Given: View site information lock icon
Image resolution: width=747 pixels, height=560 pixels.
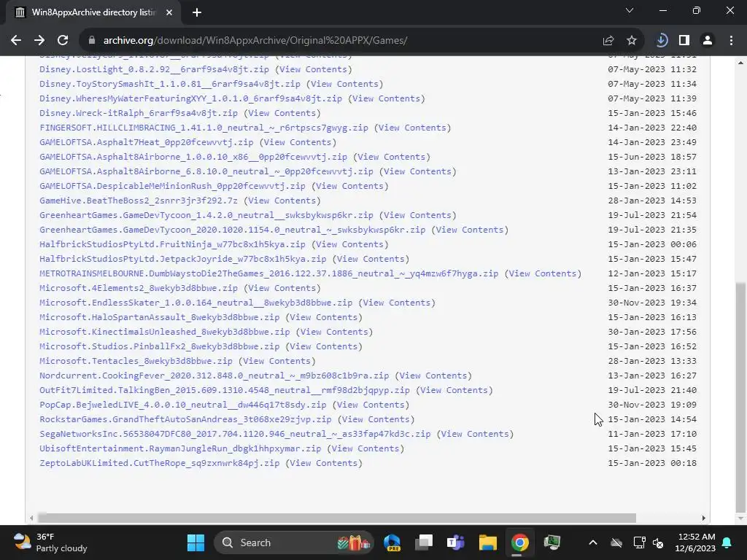Looking at the screenshot, I should (x=92, y=41).
